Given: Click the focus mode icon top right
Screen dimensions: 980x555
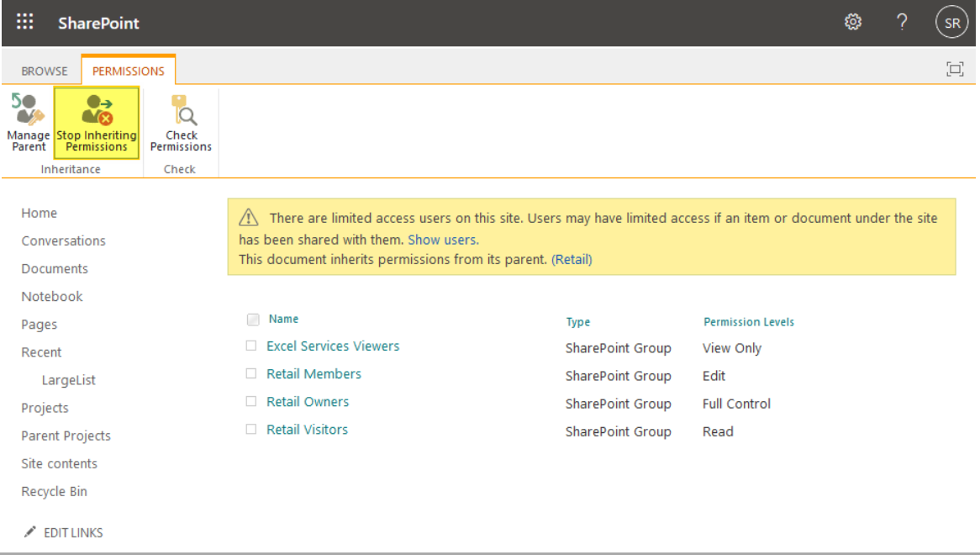Looking at the screenshot, I should [x=955, y=70].
